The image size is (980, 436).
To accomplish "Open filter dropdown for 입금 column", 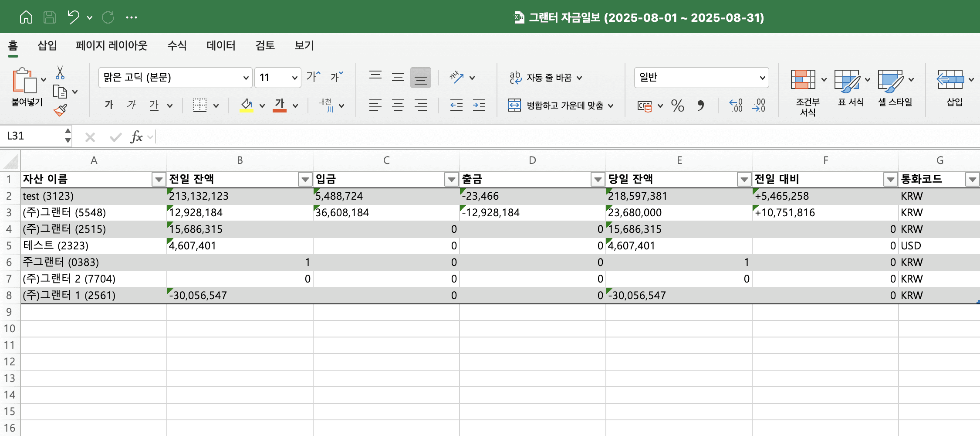I will (452, 179).
